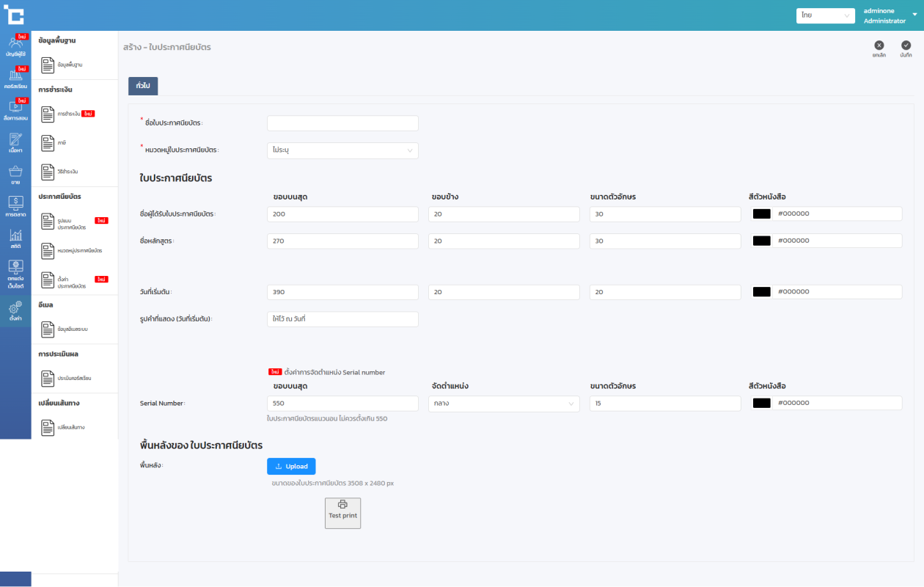Select the ทั่วไป (General) tab
Viewport: 924px width, 587px height.
click(143, 86)
